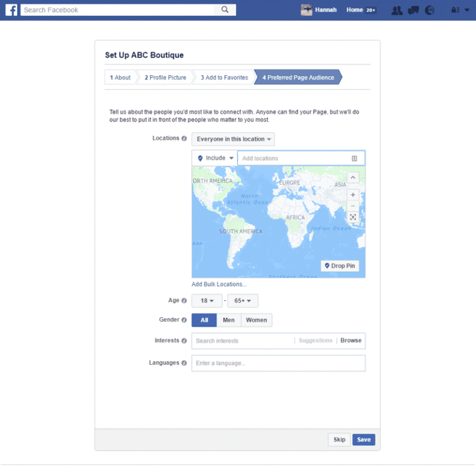Click Suggestions in the interests field
Viewport: 476px width, 469px height.
[315, 341]
